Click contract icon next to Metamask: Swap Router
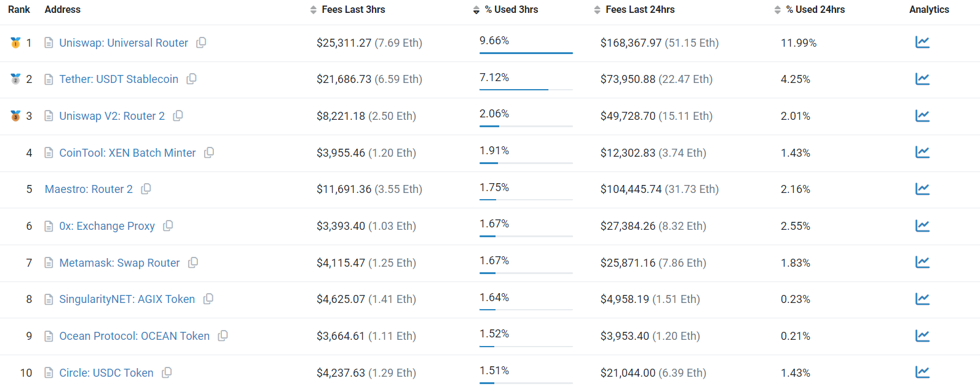The width and height of the screenshot is (980, 389). [x=49, y=263]
